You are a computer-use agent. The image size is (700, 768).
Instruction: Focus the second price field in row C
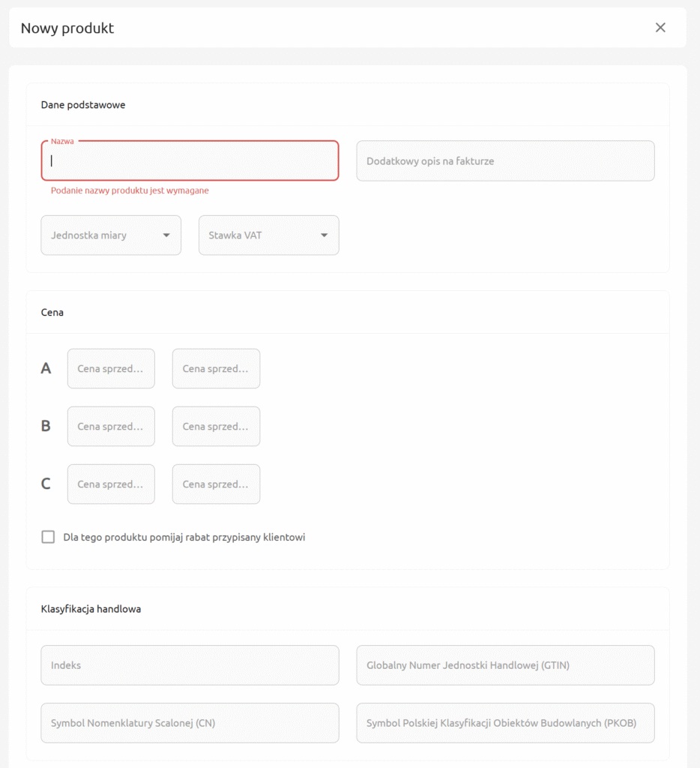click(x=216, y=484)
